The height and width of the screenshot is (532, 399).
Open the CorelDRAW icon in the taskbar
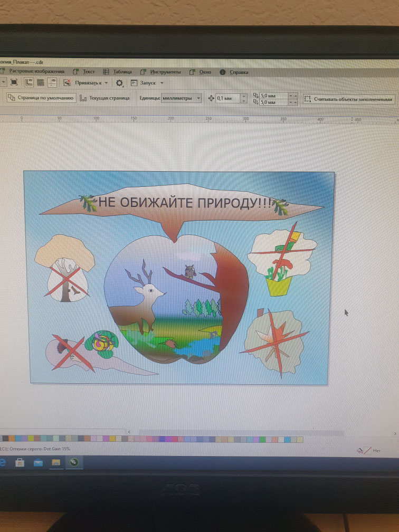point(73,462)
